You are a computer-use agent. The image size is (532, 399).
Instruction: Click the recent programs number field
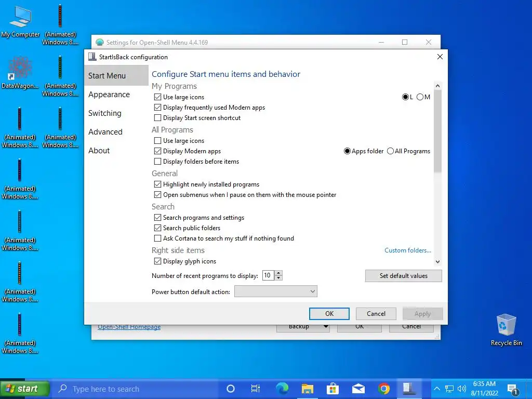coord(269,275)
